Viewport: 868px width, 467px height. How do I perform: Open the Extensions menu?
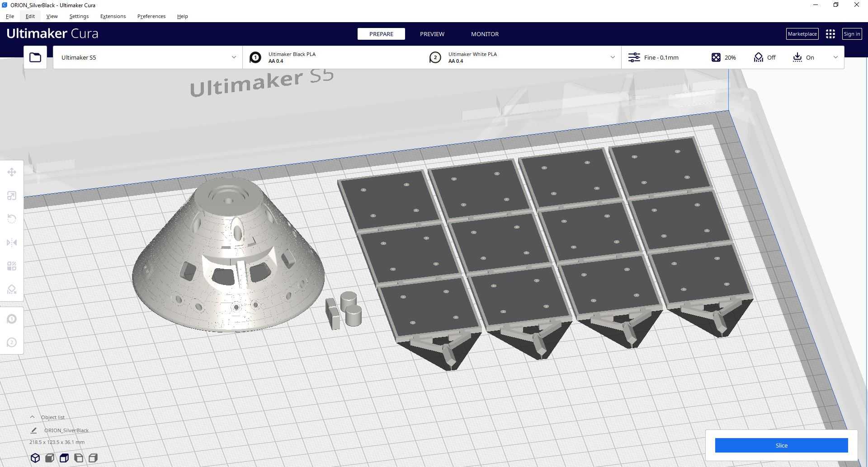tap(113, 16)
